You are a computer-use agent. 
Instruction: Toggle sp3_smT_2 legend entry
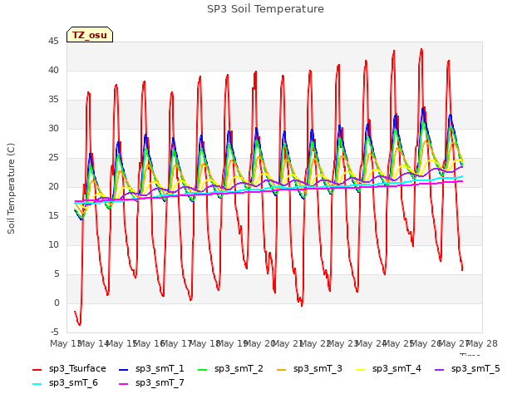230,369
